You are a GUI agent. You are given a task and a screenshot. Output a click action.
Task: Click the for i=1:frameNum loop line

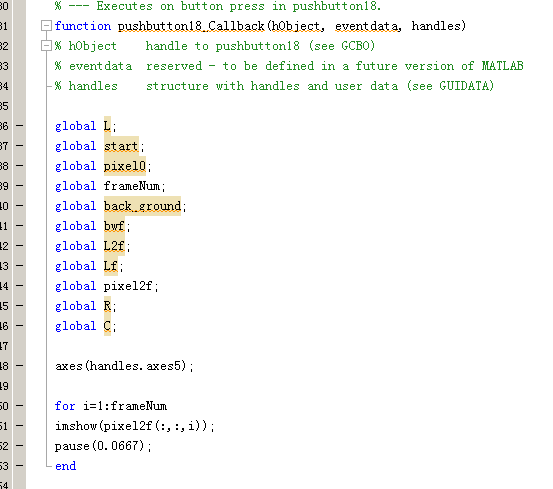(x=111, y=406)
